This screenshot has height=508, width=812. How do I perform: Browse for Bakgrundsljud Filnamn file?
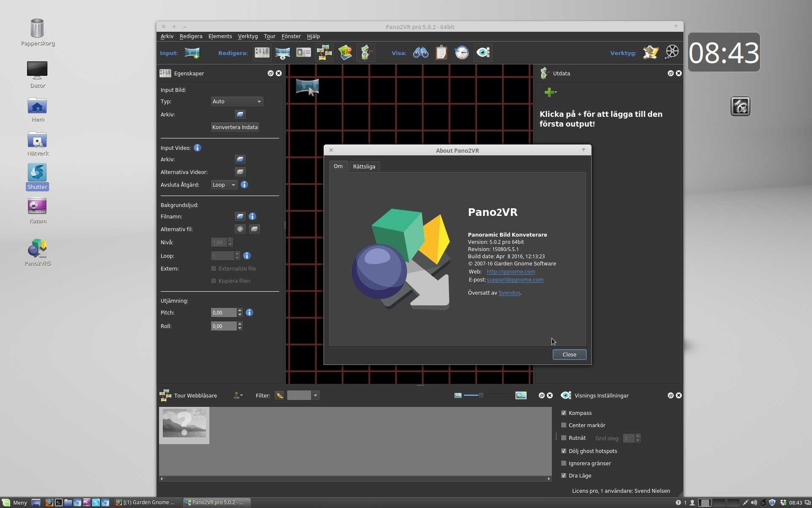coord(240,216)
